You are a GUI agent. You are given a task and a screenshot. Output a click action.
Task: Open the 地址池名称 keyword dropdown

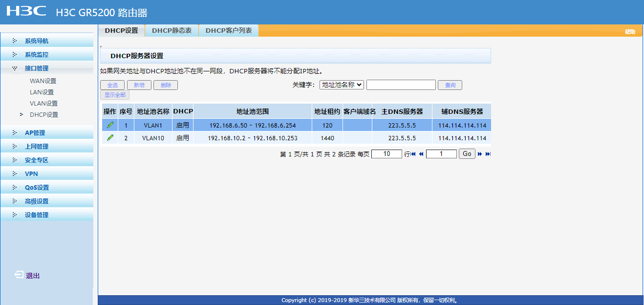[342, 85]
